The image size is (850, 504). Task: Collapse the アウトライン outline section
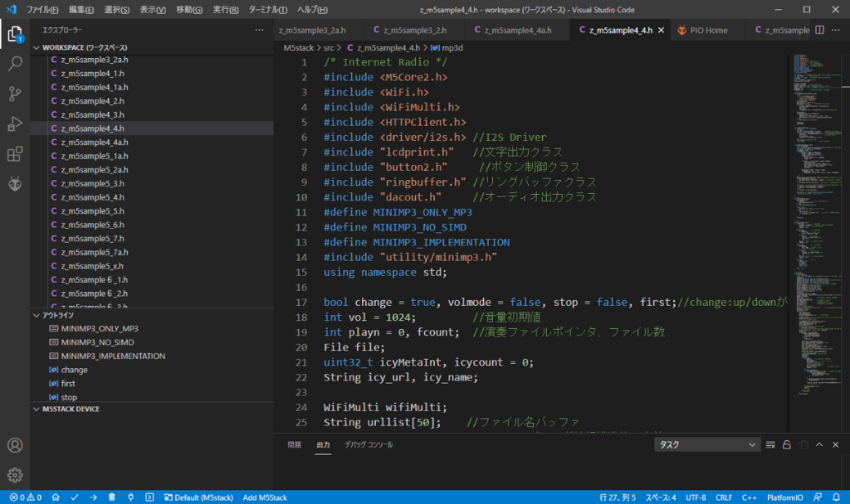[x=37, y=315]
